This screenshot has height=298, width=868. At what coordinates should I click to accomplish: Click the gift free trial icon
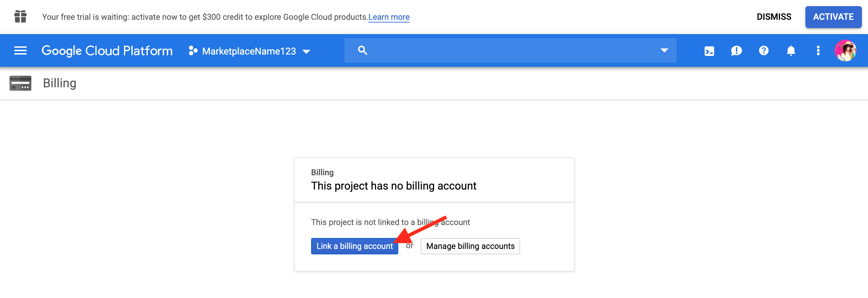pyautogui.click(x=20, y=16)
